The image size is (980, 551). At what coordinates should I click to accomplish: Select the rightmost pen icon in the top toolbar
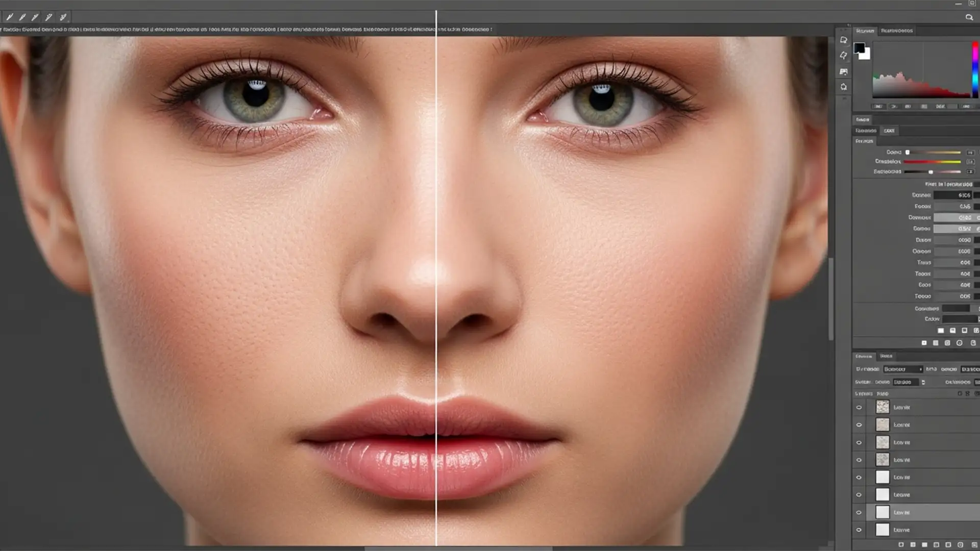(x=63, y=16)
